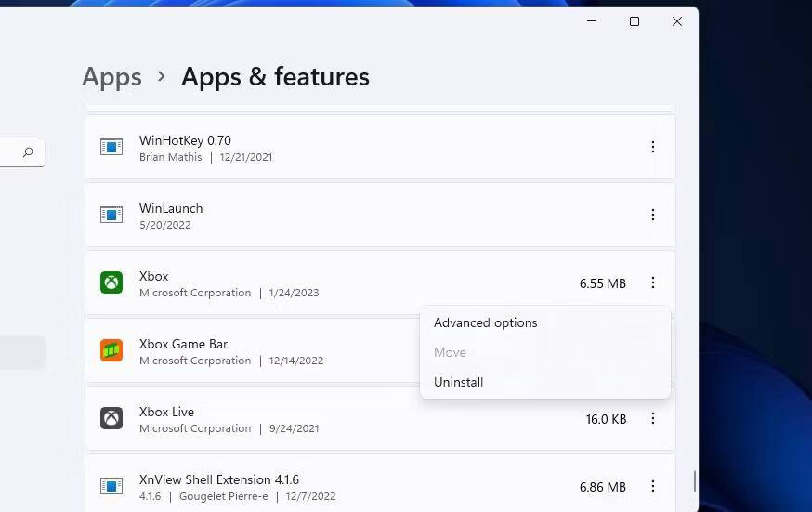The height and width of the screenshot is (512, 812).
Task: Open the three-dot menu for WinLaunch
Action: point(653,215)
